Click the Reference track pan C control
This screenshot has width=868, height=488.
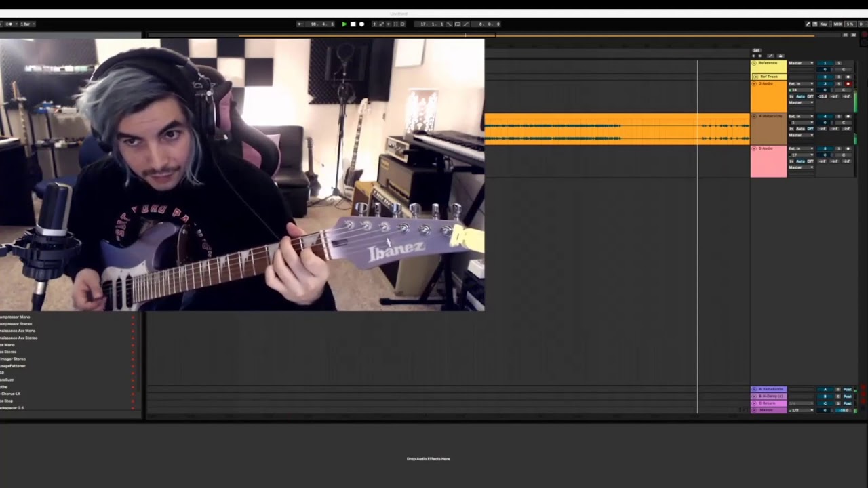point(844,70)
